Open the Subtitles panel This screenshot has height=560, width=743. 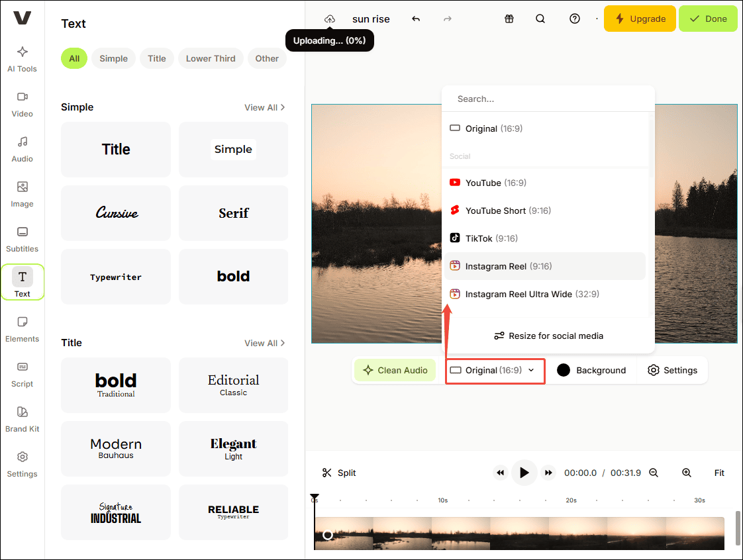tap(23, 239)
